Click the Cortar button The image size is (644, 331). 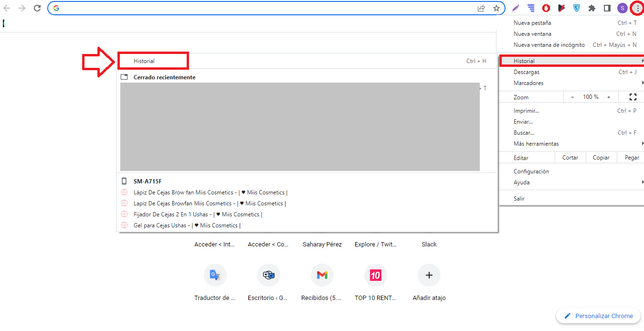(570, 158)
